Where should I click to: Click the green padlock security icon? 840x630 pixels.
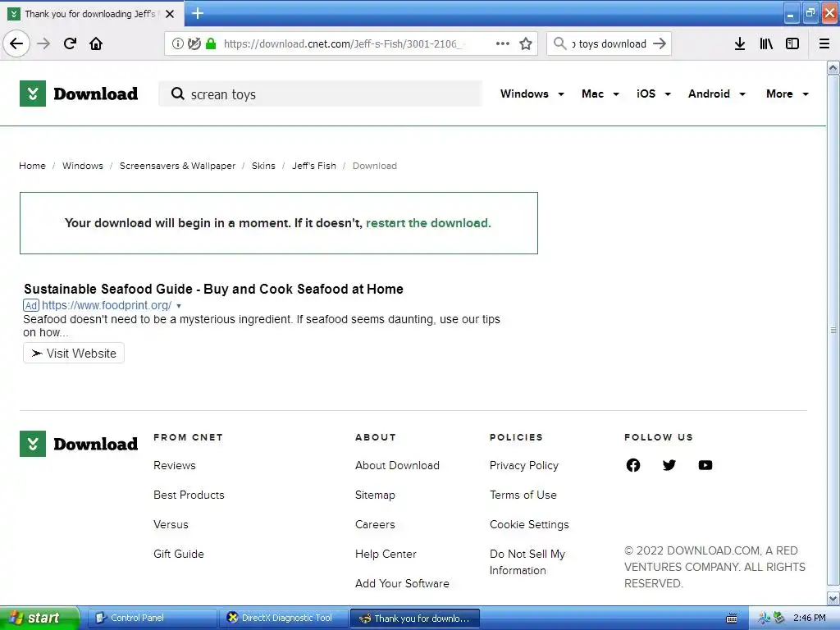pos(211,44)
